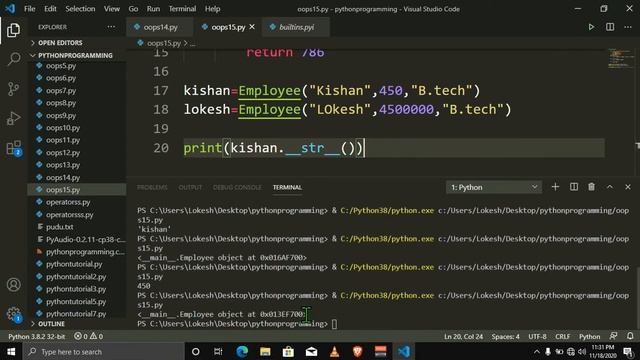Click the Windows Start button
The height and width of the screenshot is (360, 640).
tap(11, 351)
